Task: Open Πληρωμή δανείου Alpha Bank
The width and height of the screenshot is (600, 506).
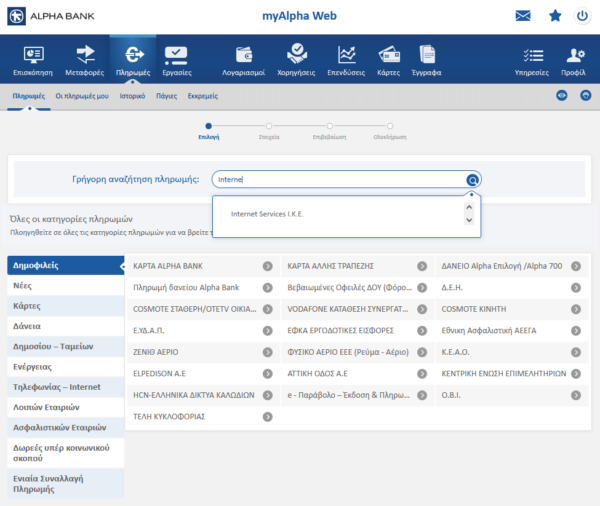Action: click(x=203, y=287)
